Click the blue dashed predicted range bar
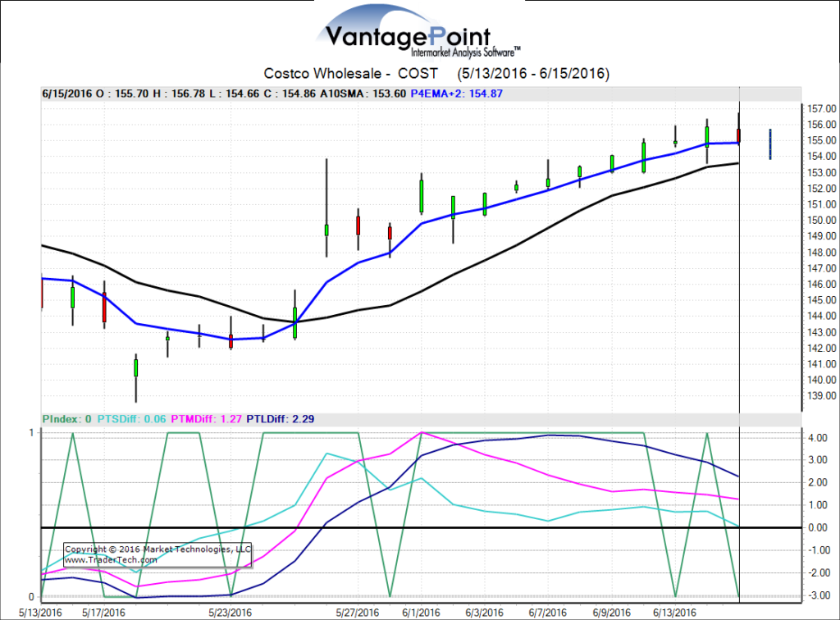The width and height of the screenshot is (840, 620). tap(770, 144)
